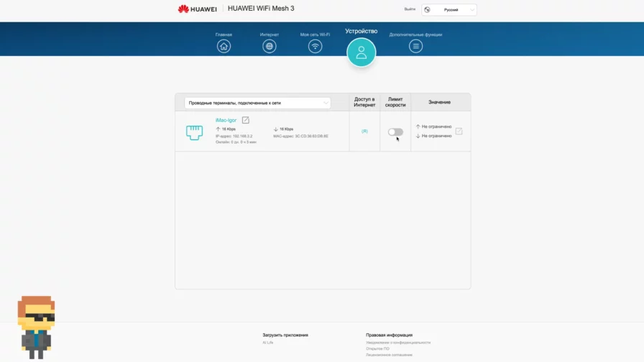Edit the speed limit values
644x362 pixels.
[x=459, y=131]
